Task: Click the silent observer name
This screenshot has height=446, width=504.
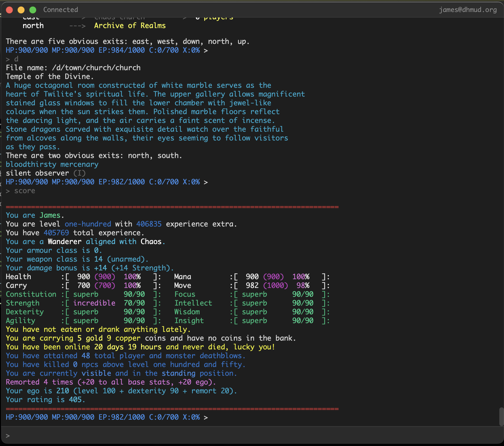Action: click(x=37, y=173)
